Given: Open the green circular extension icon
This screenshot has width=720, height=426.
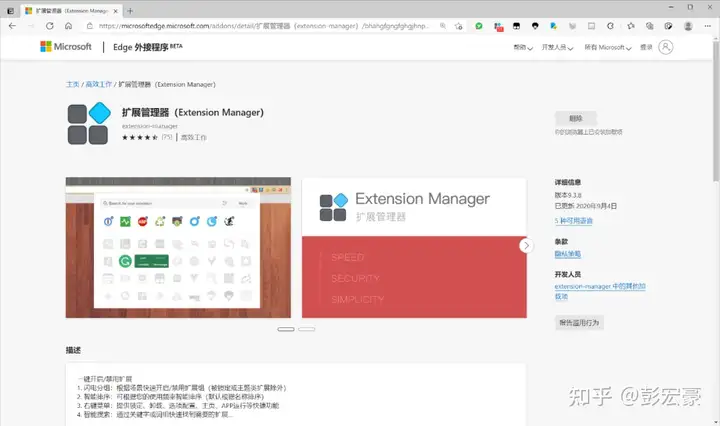Looking at the screenshot, I should [479, 26].
